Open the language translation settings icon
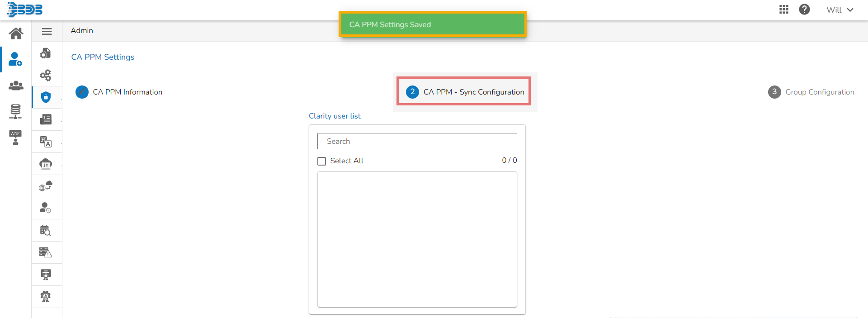This screenshot has height=318, width=868. coord(46,142)
